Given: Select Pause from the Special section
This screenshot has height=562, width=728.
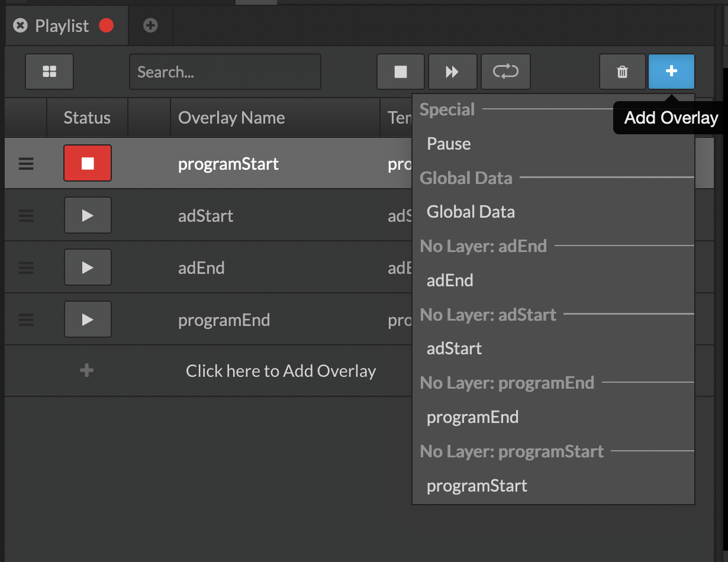Looking at the screenshot, I should [x=449, y=144].
